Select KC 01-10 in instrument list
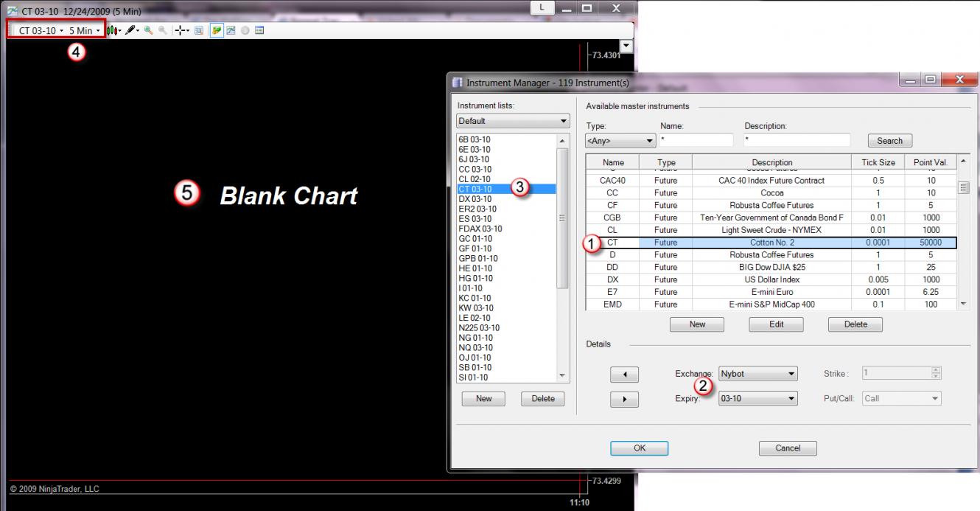980x511 pixels. click(x=506, y=298)
